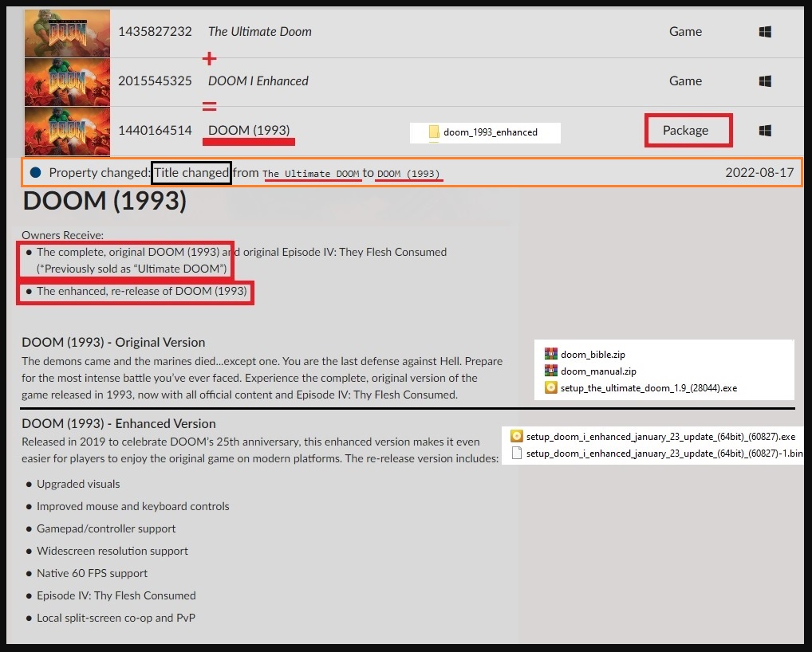
Task: Select old title 'The Ultimate DOOM' code text
Action: pyautogui.click(x=311, y=174)
